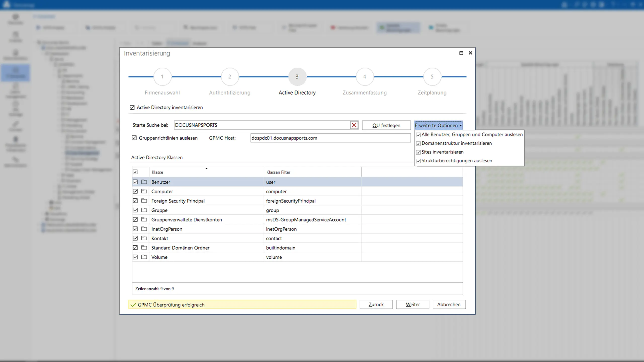The width and height of the screenshot is (644, 362).
Task: Select the Gruppenverwaltete Dienstkonten row name
Action: [187, 219]
